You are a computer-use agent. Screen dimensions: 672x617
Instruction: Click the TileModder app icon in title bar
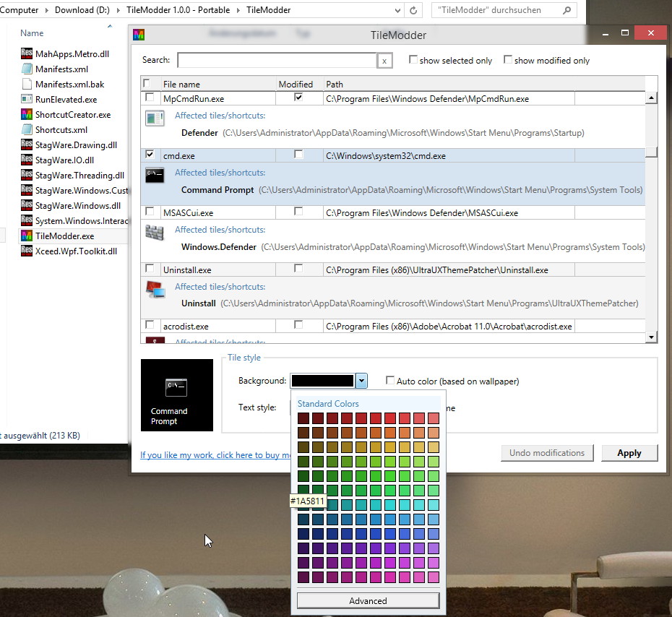pos(139,35)
